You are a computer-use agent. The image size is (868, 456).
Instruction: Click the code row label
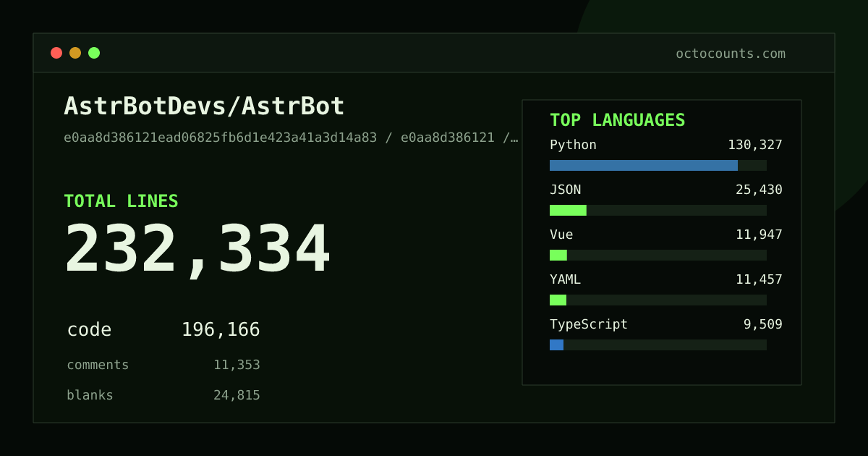90,330
